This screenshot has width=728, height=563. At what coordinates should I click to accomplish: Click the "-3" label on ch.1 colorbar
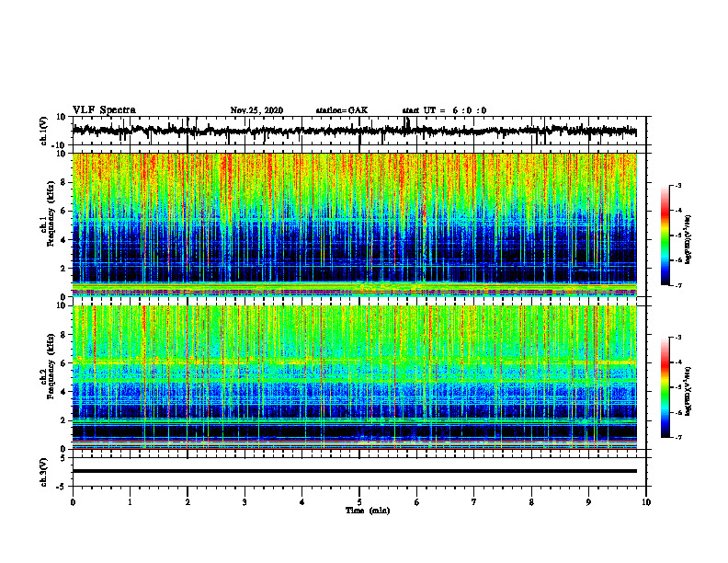coord(678,185)
